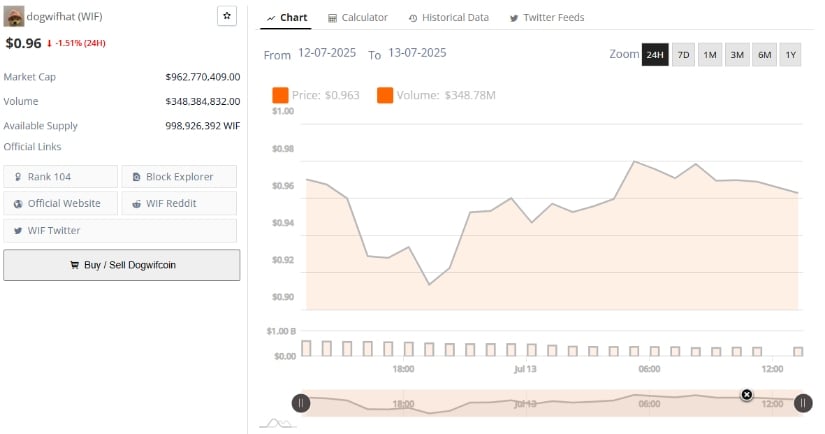Switch to the Calculator tab
This screenshot has width=825, height=434.
click(x=358, y=17)
